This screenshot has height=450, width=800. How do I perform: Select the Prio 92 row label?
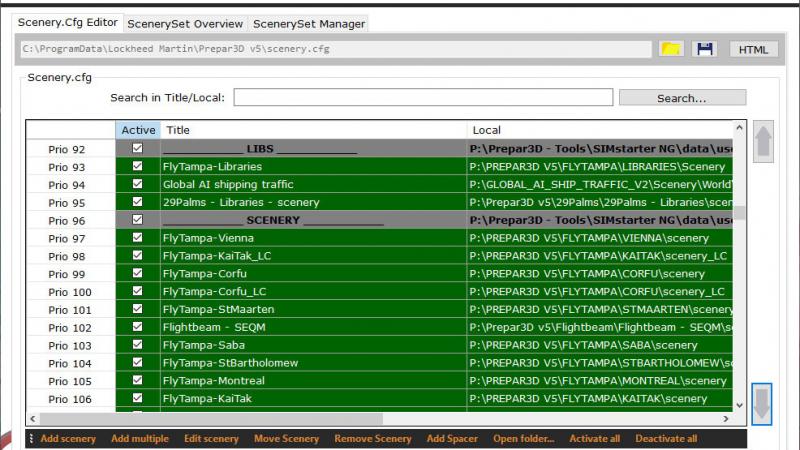pos(67,149)
